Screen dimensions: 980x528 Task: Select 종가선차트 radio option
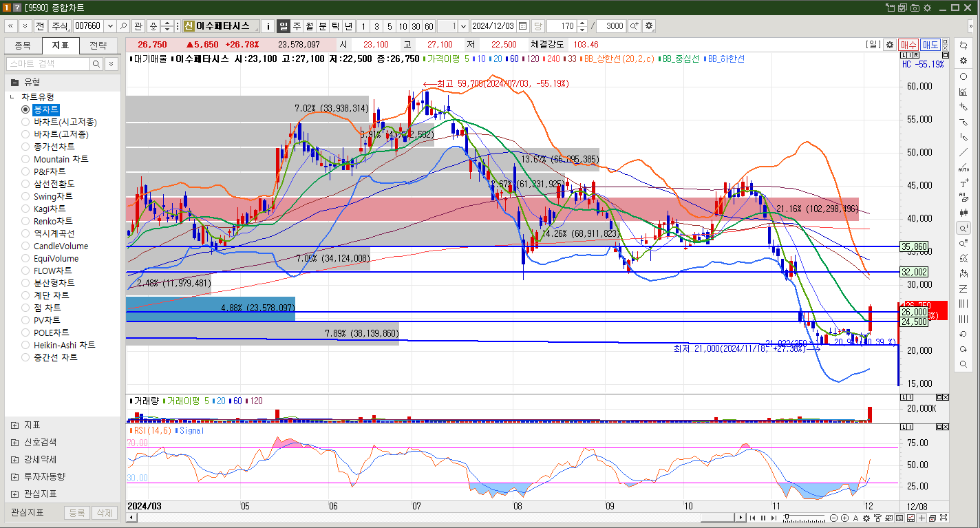25,147
